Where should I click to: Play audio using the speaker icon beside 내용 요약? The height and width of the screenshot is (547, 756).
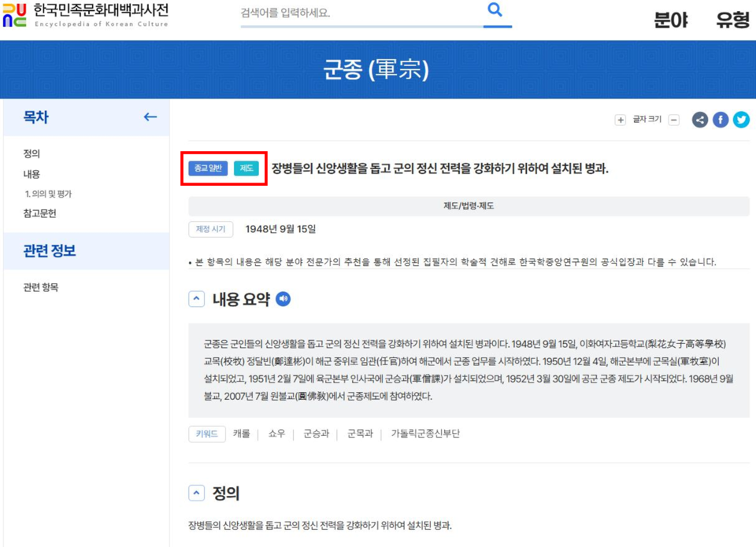283,298
